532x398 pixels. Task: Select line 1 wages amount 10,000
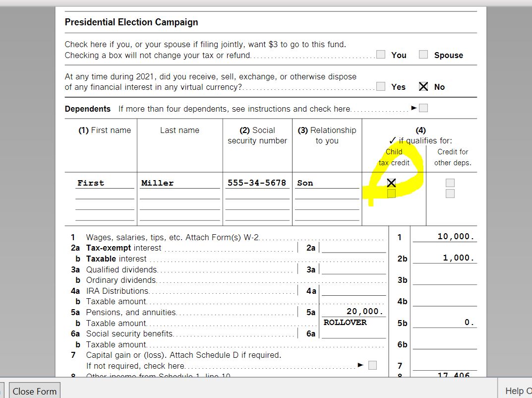click(445, 236)
